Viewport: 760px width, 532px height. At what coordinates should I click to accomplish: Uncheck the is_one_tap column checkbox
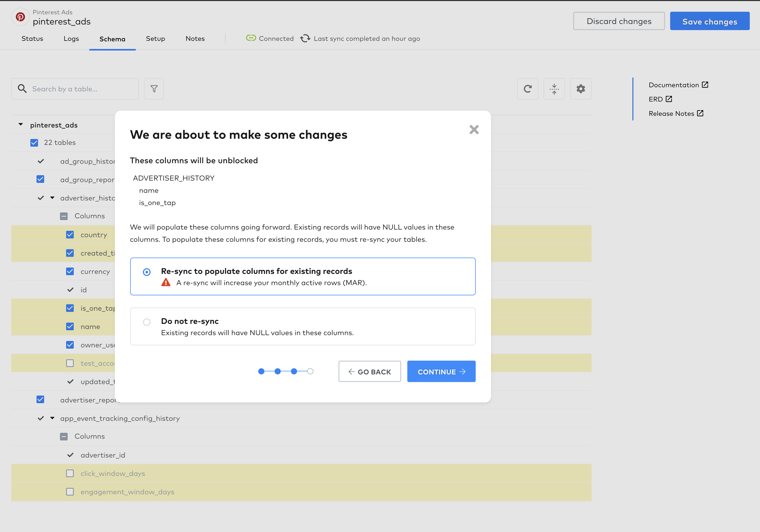pos(70,308)
